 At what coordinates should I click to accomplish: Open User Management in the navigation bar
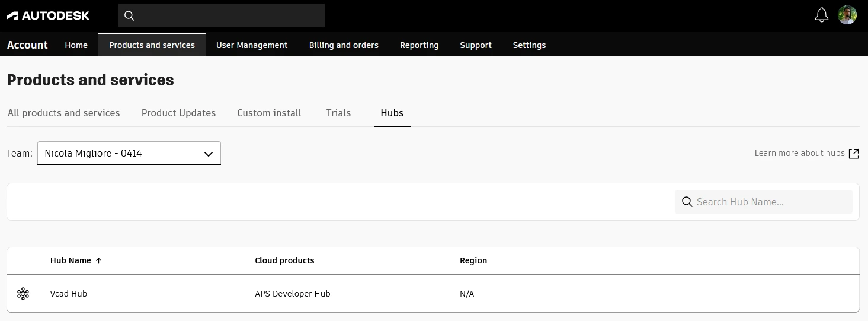pos(252,45)
